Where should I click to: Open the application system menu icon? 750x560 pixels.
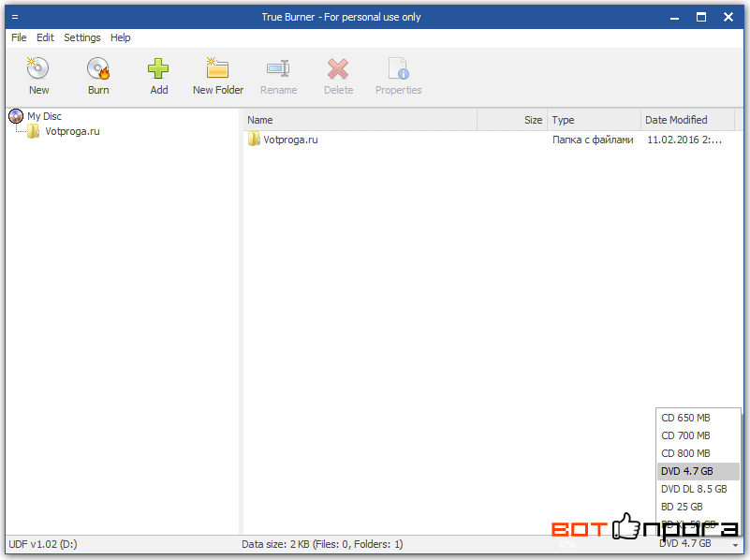(x=15, y=17)
